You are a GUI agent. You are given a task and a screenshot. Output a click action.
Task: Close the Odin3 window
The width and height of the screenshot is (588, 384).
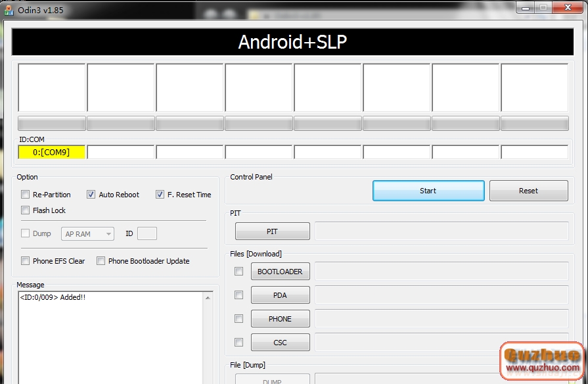coord(568,7)
